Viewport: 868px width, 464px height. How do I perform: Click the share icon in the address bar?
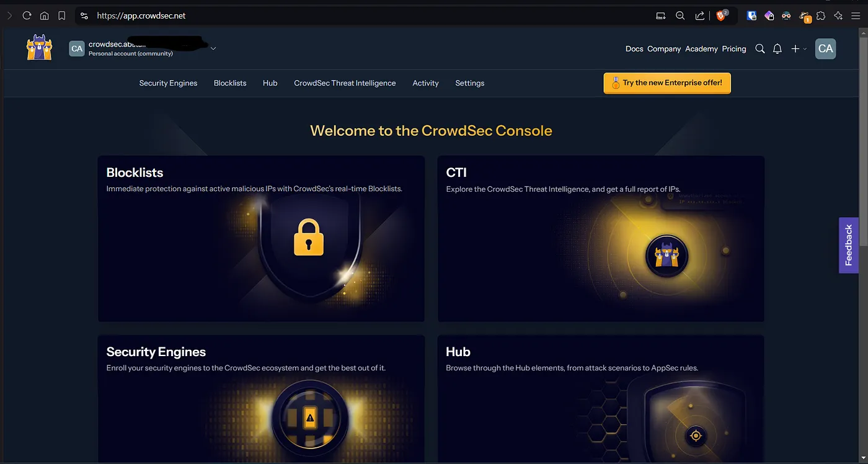click(x=699, y=16)
